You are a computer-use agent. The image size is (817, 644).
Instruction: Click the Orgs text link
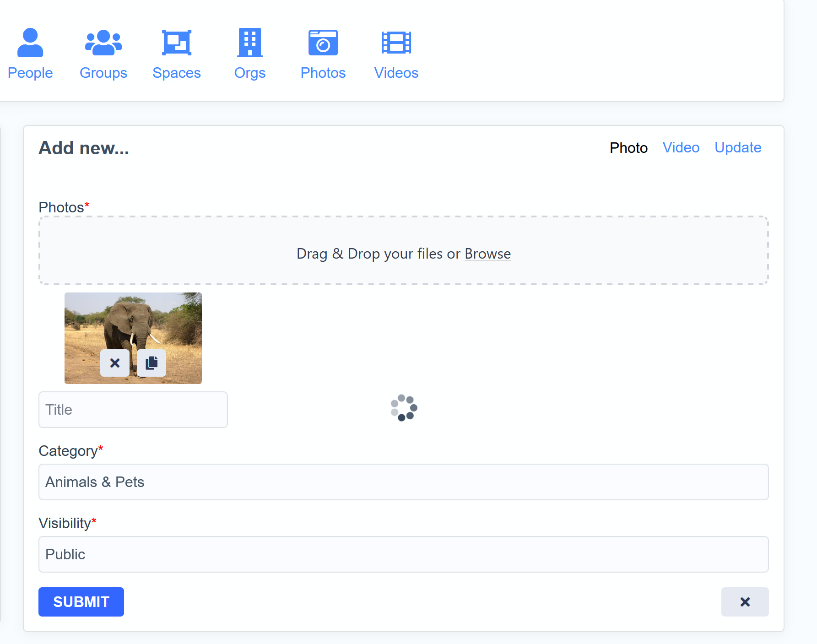click(x=250, y=73)
